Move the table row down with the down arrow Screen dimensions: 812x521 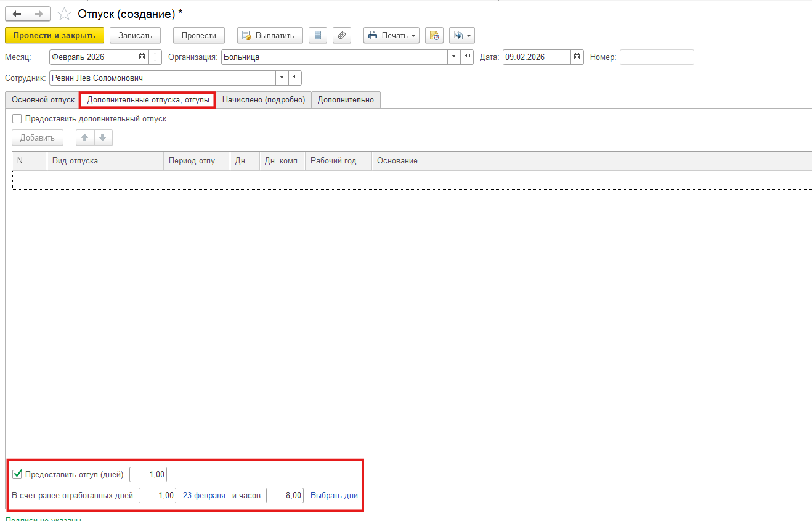103,138
